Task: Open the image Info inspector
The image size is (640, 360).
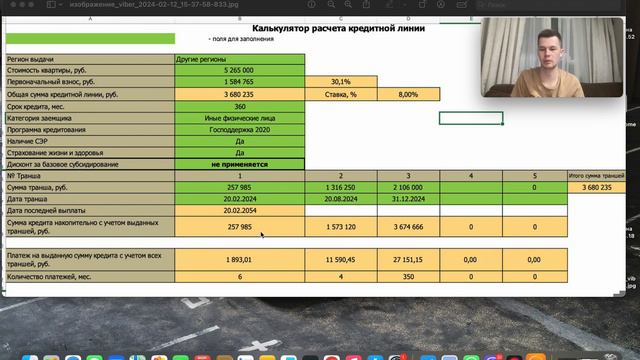Action: (x=311, y=4)
